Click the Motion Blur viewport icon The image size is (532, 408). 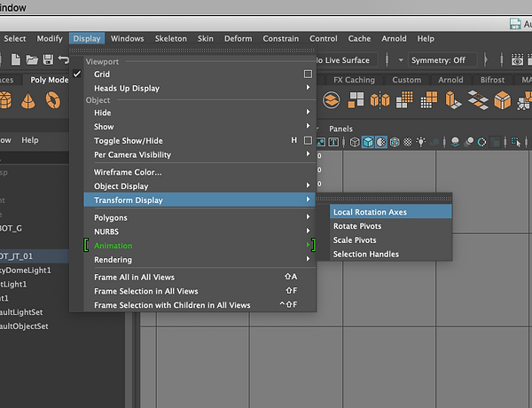(x=469, y=142)
